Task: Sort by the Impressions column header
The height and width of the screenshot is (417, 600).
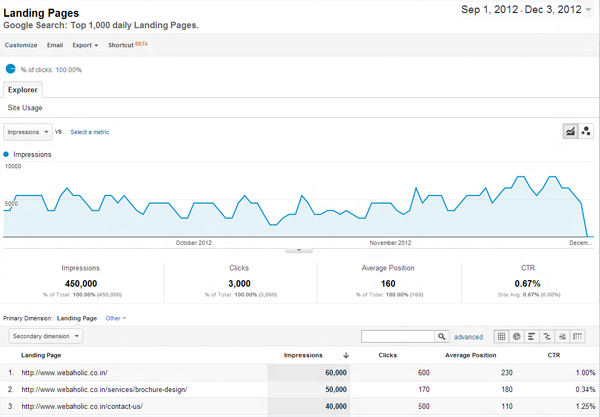Action: 303,355
